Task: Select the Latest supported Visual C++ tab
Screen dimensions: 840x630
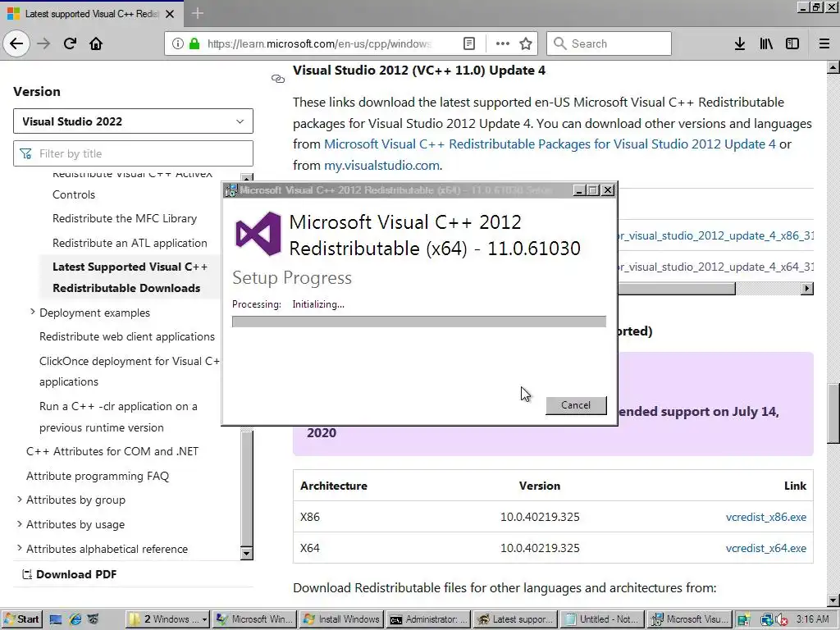Action: [x=92, y=14]
